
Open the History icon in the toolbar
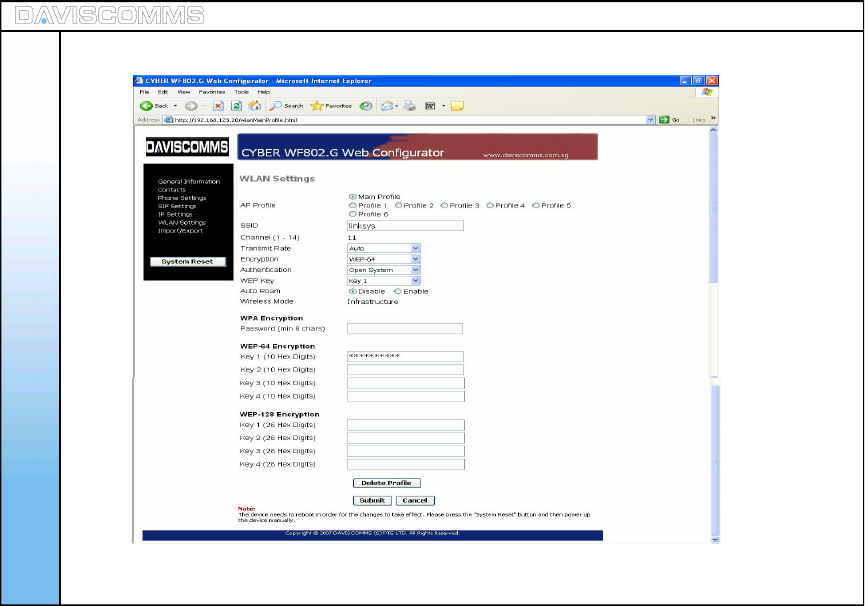point(365,106)
